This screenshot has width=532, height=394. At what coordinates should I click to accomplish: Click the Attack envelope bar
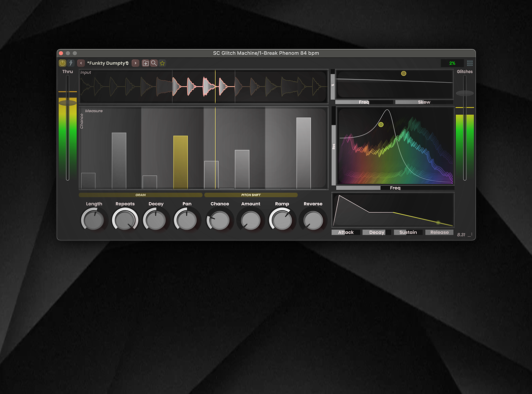(346, 232)
